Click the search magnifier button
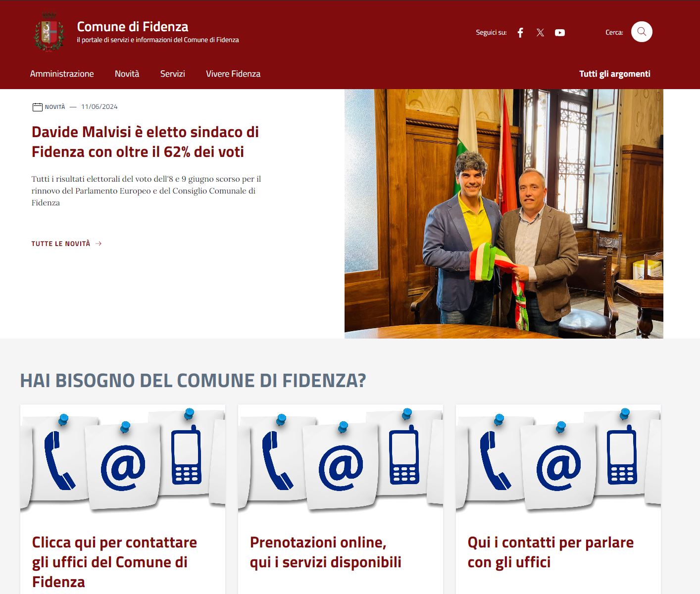Screen dimensions: 700x594 (x=642, y=32)
